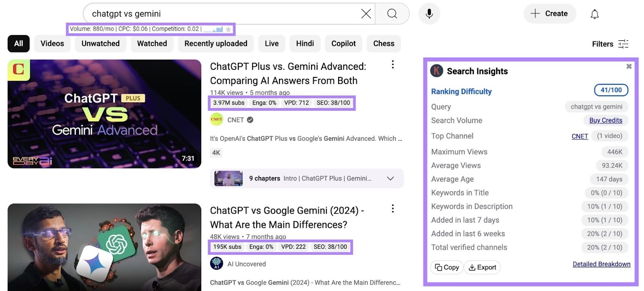Open the Detailed Breakdown link
The height and width of the screenshot is (291, 644).
[601, 264]
